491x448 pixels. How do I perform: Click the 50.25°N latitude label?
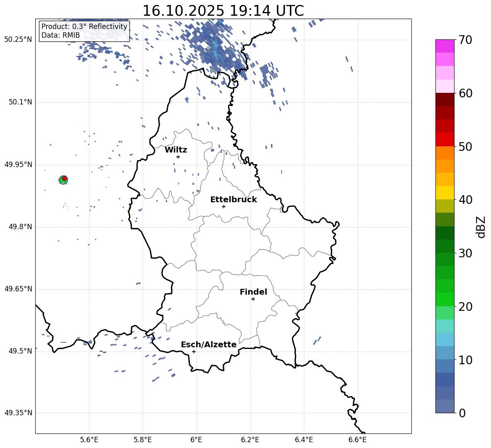click(18, 40)
